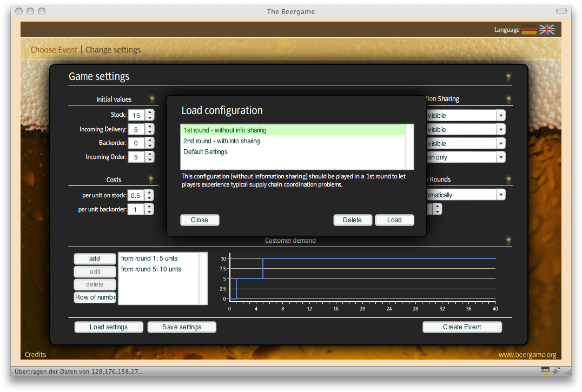
Task: Select 'from round 1: 5 units' entry
Action: tap(159, 258)
